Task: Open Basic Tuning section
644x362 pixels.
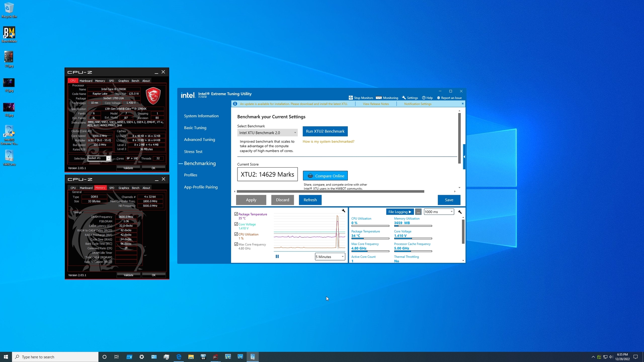Action: tap(195, 128)
